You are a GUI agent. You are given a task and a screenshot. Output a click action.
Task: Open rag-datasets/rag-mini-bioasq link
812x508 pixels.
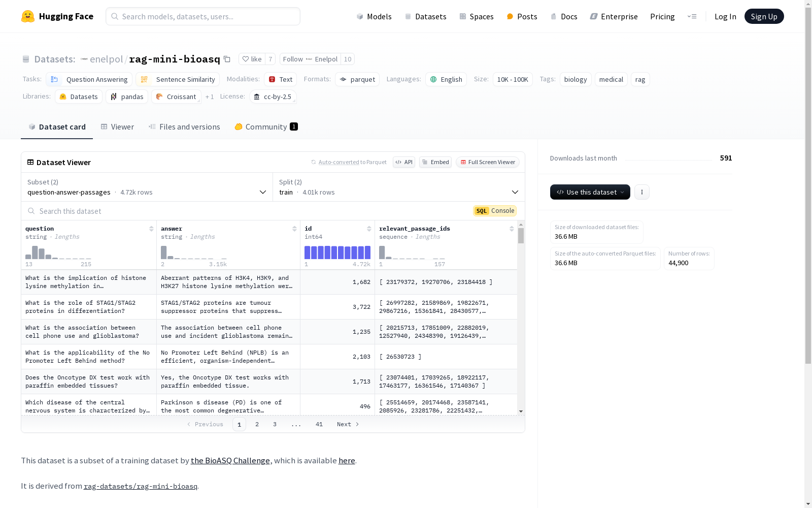141,486
